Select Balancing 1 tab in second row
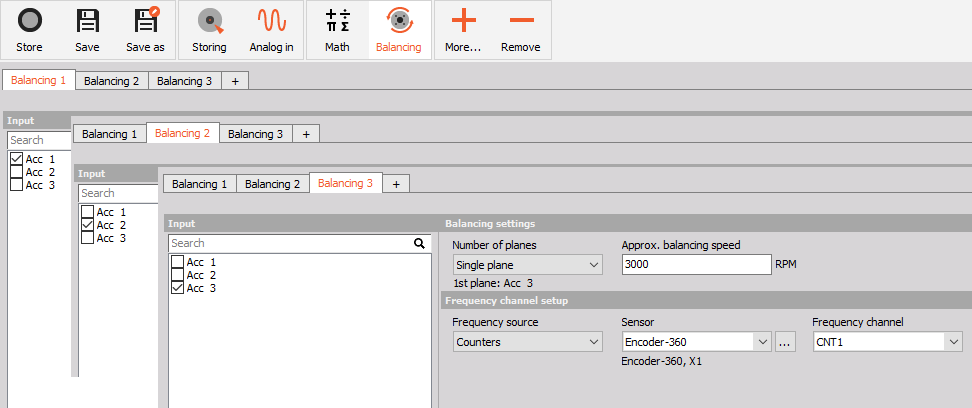The height and width of the screenshot is (408, 972). click(110, 134)
